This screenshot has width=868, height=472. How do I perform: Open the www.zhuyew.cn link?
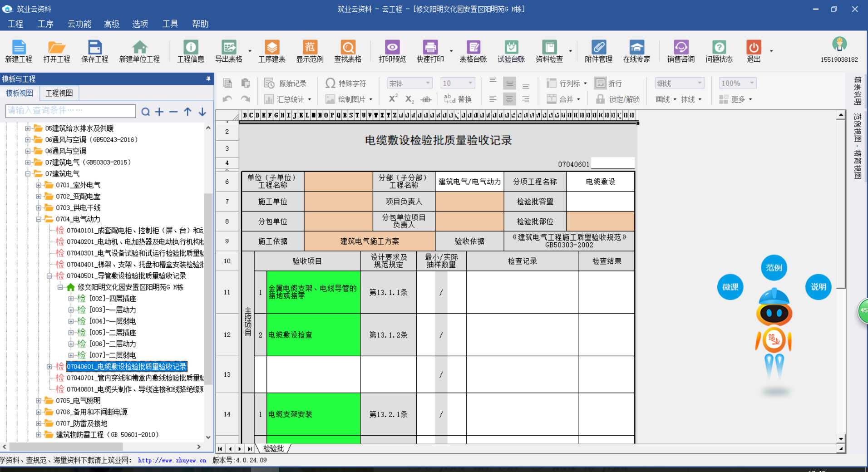tap(172, 460)
